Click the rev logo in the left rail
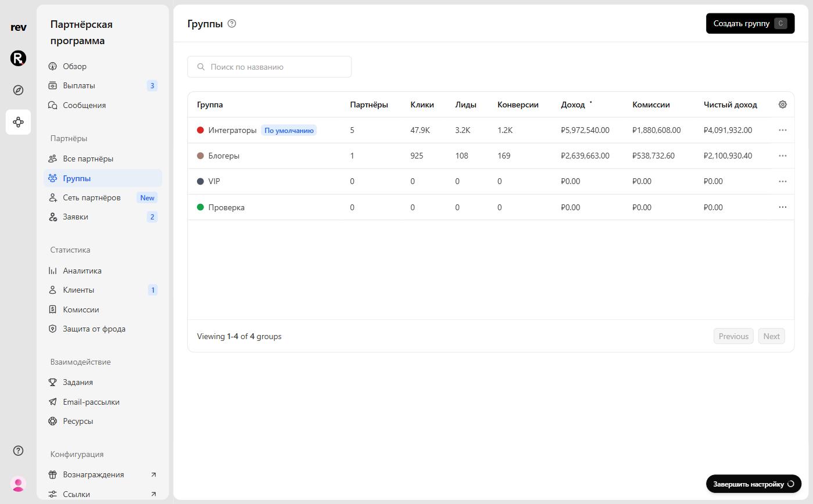Image resolution: width=813 pixels, height=504 pixels. [19, 27]
